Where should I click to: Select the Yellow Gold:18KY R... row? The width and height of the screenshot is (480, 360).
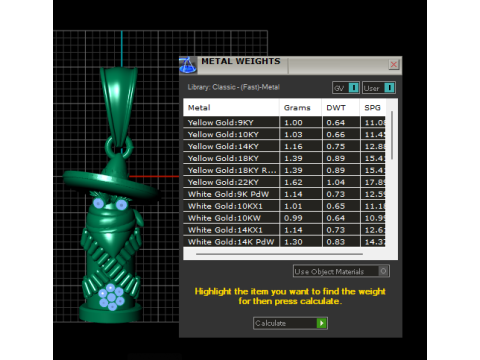tap(284, 170)
